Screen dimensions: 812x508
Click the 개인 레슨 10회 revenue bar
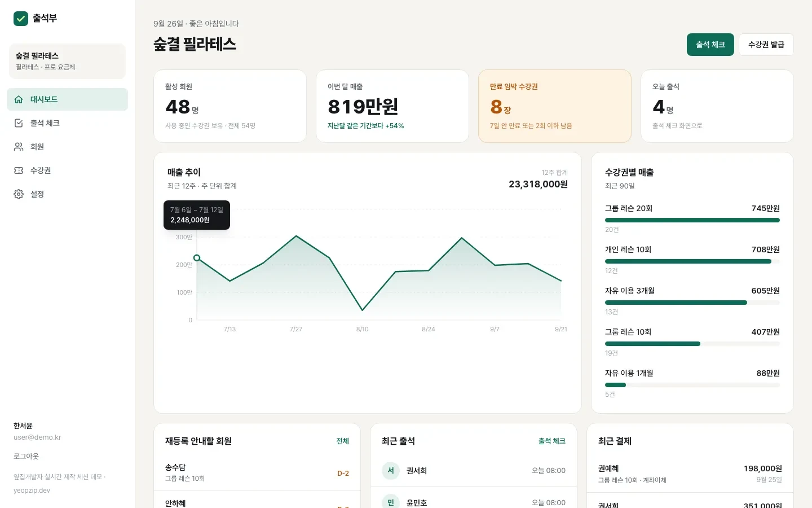coord(692,261)
